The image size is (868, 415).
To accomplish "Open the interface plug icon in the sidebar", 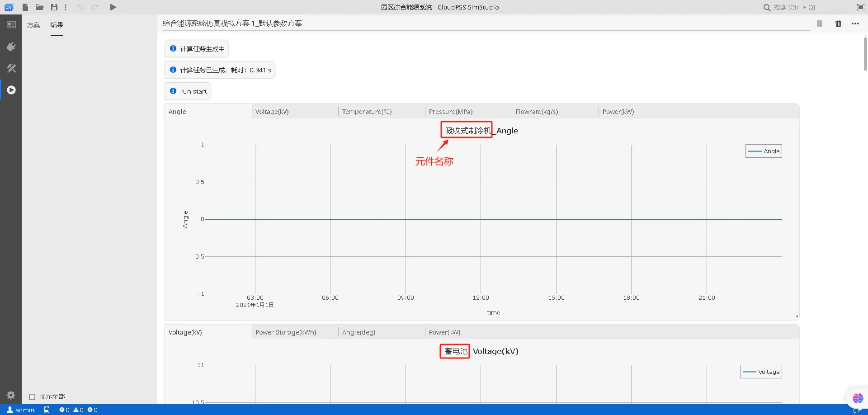I will coord(11,47).
